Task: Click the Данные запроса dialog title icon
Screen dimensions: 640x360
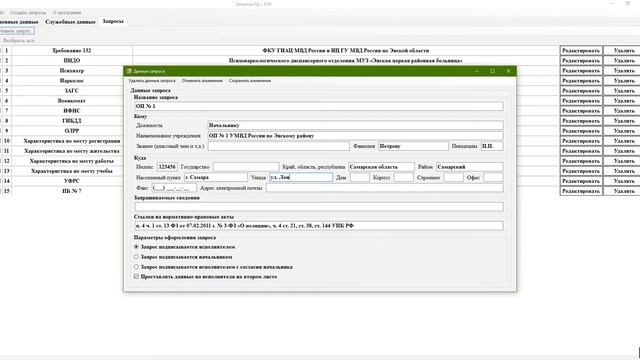Action: (129, 71)
